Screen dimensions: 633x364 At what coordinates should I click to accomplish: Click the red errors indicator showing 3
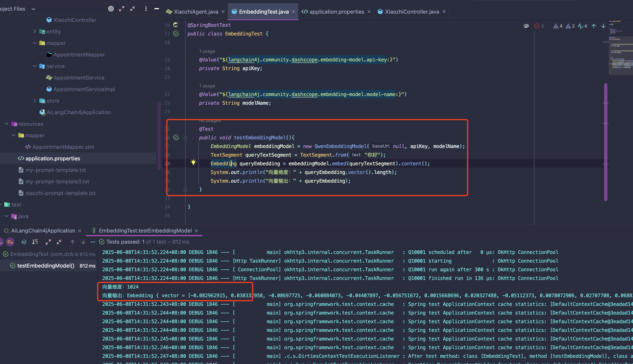[539, 26]
